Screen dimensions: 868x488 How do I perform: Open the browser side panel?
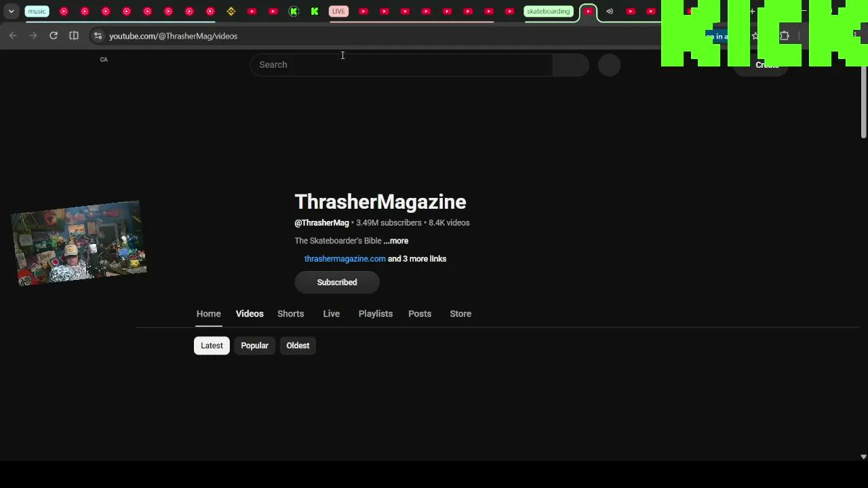pos(74,36)
